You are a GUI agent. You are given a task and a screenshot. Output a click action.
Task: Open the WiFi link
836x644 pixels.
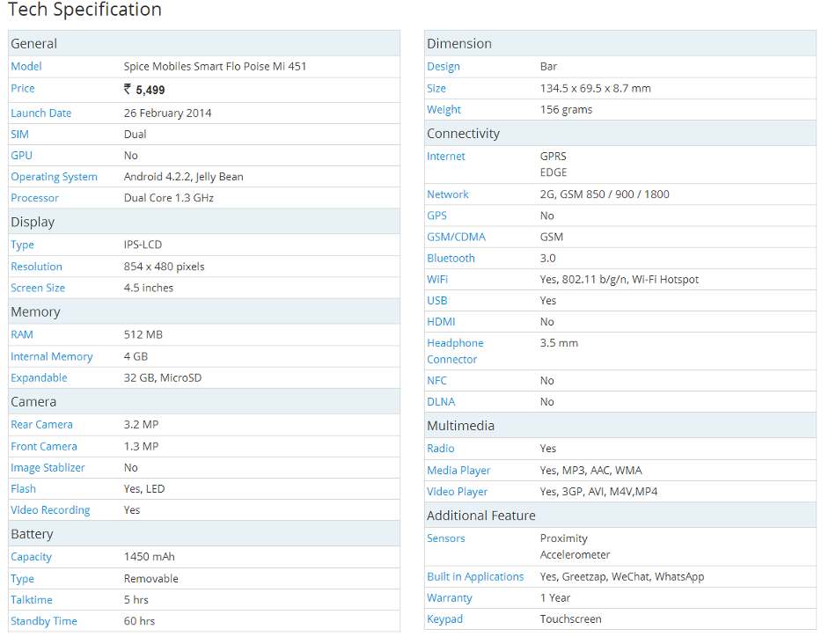click(437, 280)
